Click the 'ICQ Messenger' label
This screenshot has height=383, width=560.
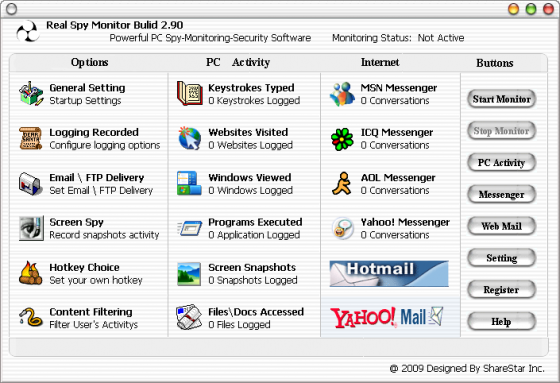coord(397,133)
